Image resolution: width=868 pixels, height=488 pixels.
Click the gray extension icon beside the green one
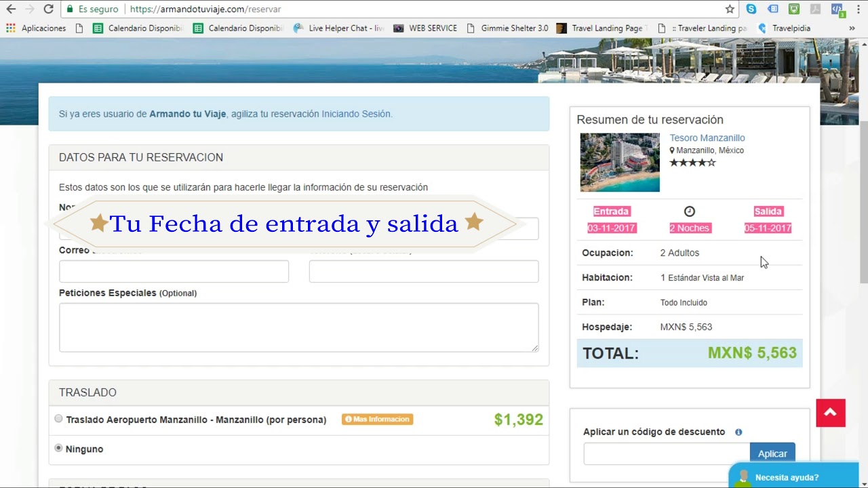(816, 9)
